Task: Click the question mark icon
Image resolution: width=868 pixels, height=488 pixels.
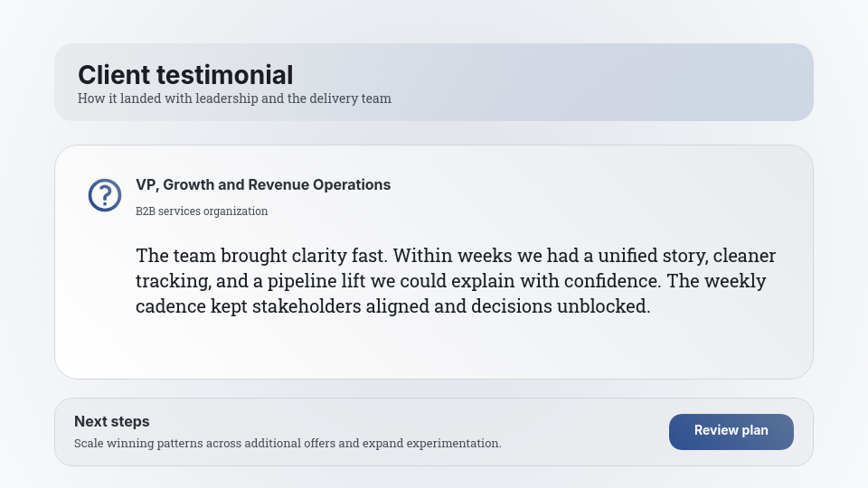Action: pyautogui.click(x=105, y=195)
